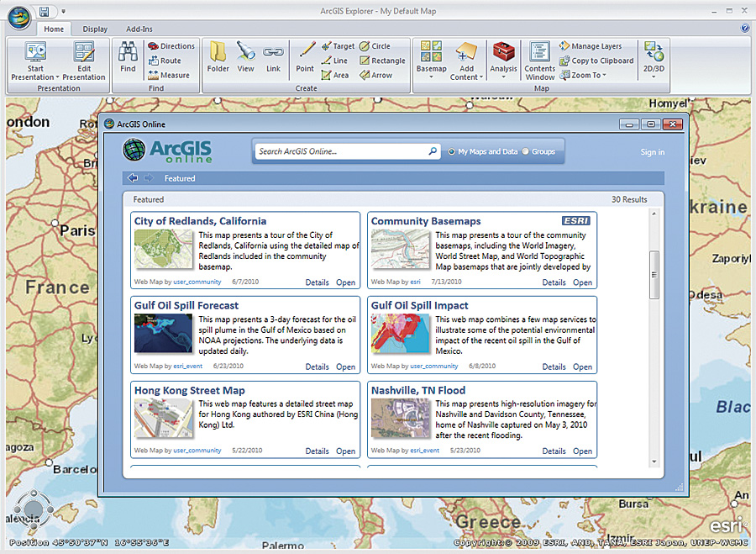Select the Route tool

(165, 61)
